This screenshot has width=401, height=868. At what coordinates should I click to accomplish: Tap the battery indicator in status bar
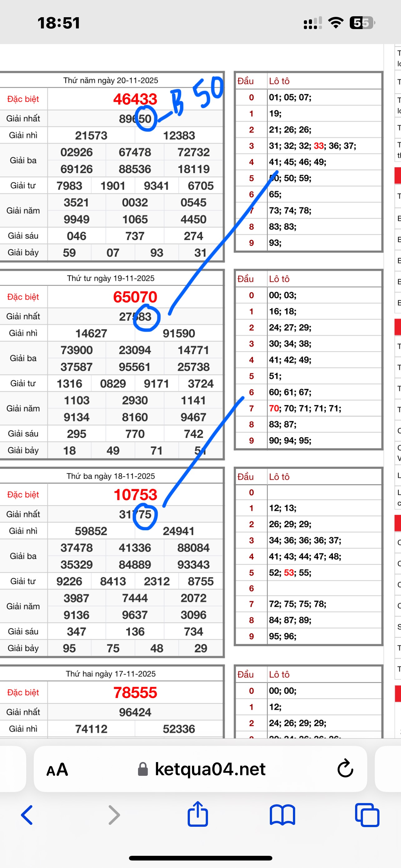[x=362, y=23]
